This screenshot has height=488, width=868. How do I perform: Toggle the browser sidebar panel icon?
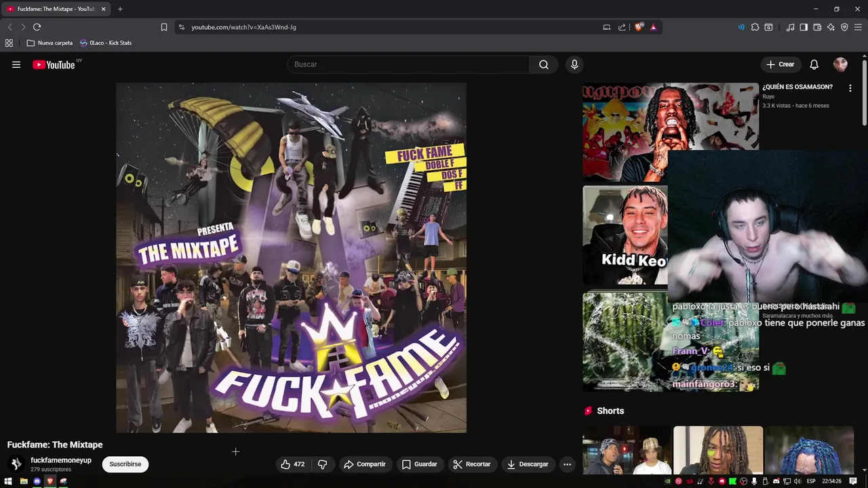pos(804,27)
